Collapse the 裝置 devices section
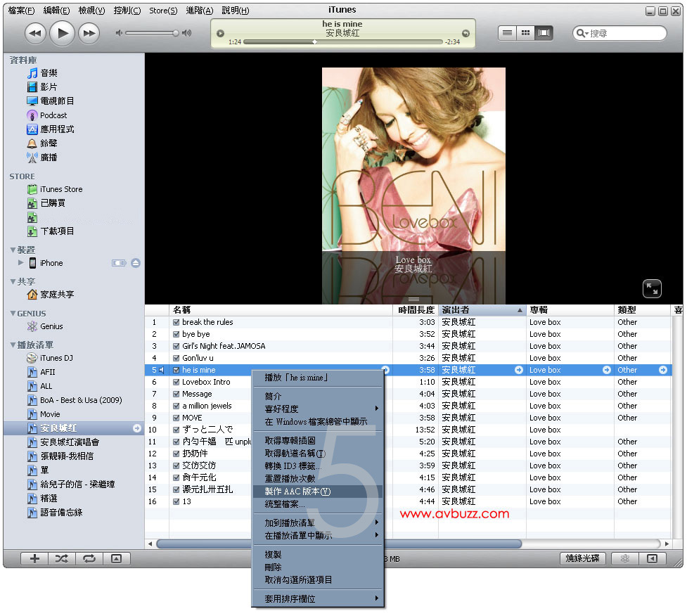 pos(13,250)
